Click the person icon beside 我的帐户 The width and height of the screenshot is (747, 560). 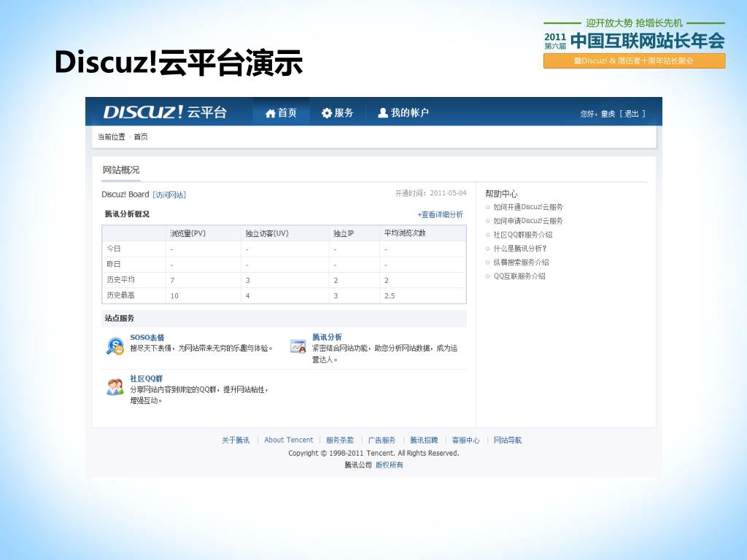(x=382, y=112)
